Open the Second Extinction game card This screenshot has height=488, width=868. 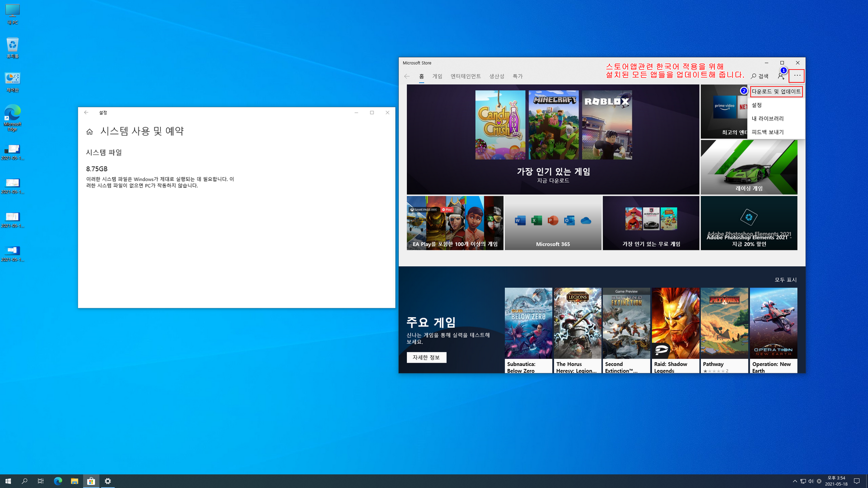626,330
